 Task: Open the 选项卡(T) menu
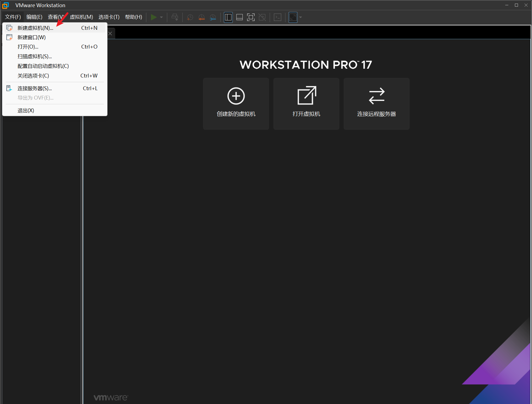(x=109, y=17)
